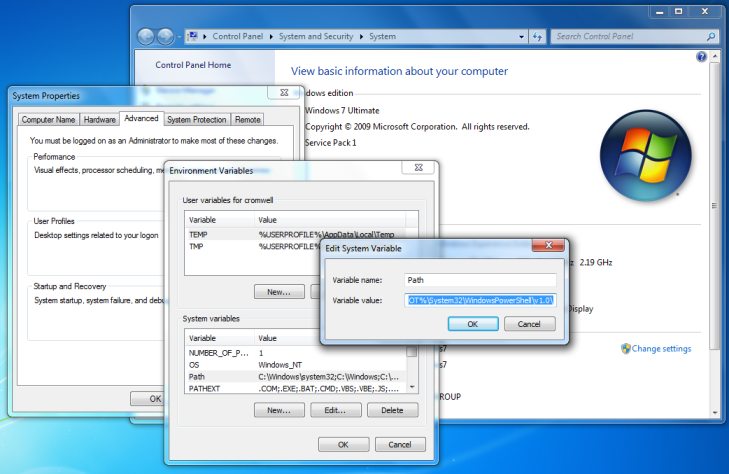This screenshot has height=474, width=729.
Task: Click System in the breadcrumb
Action: [382, 36]
